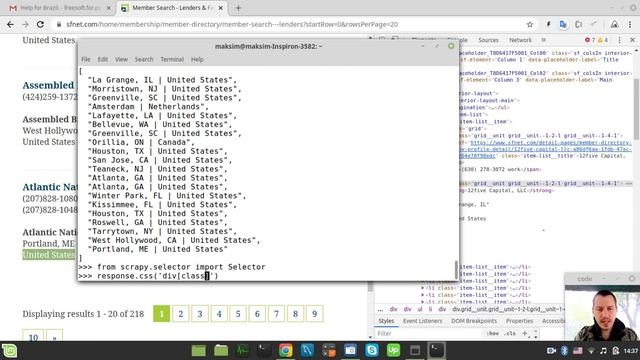Image resolution: width=640 pixels, height=360 pixels.
Task: Bookmark this page with the star icon
Action: tap(530, 24)
